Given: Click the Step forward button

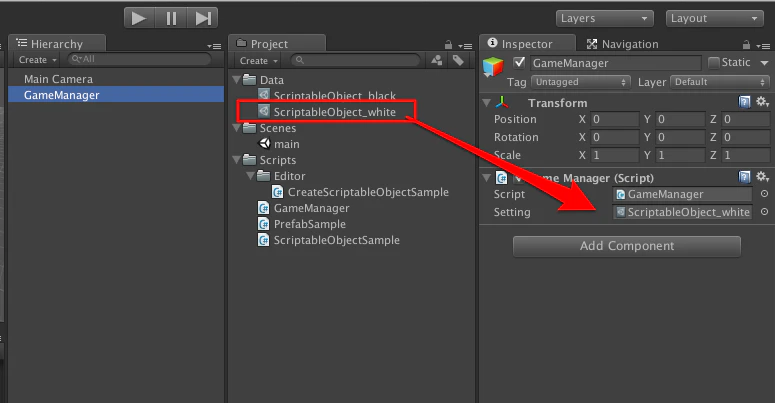Looking at the screenshot, I should tap(202, 19).
